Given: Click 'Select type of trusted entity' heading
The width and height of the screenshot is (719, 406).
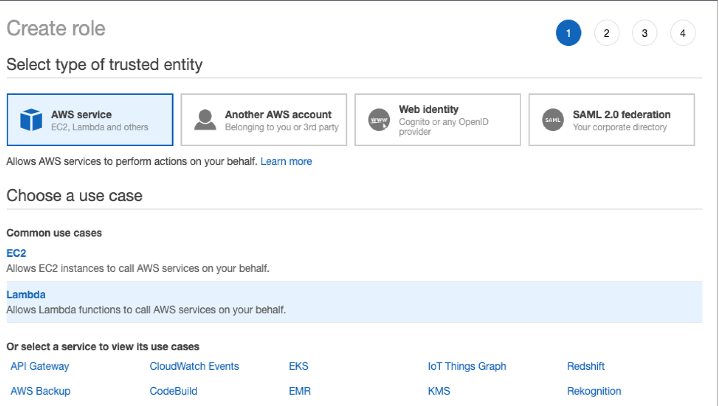Looking at the screenshot, I should (x=105, y=65).
